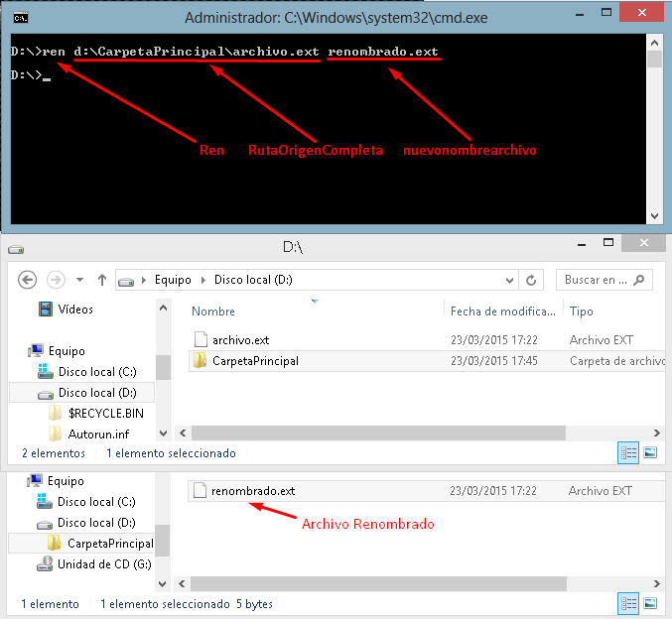Viewport: 672px width, 619px height.
Task: Go up one folder level arrow
Action: pyautogui.click(x=102, y=280)
